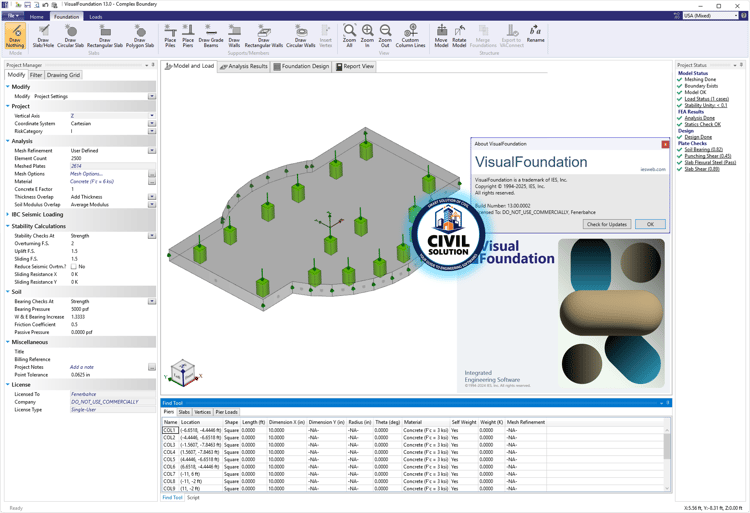Click the Zoom All icon
This screenshot has height=513, width=750.
tap(350, 36)
